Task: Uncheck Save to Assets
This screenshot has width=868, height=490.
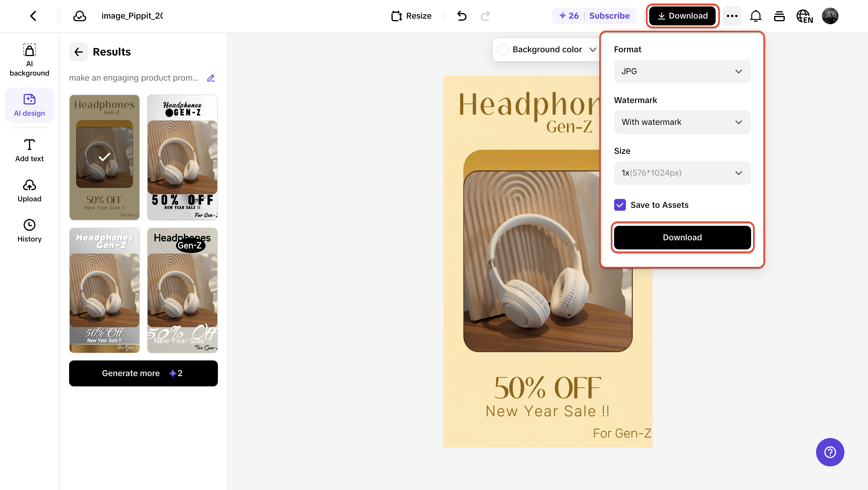Action: click(620, 205)
